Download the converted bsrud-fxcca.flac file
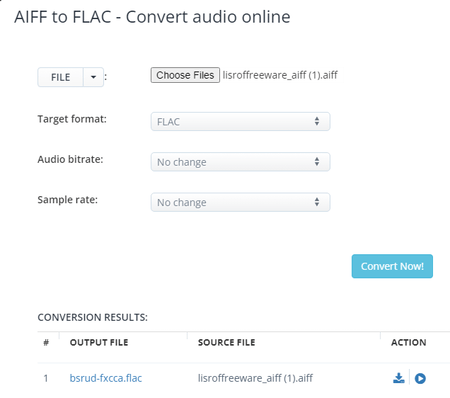This screenshot has height=398, width=450. click(x=399, y=378)
